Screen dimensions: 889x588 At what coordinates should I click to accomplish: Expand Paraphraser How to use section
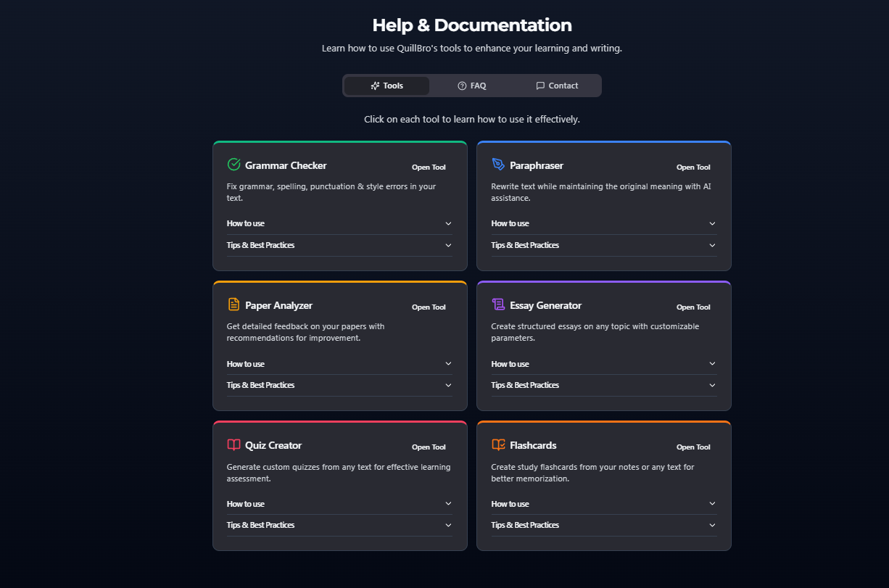pos(604,223)
